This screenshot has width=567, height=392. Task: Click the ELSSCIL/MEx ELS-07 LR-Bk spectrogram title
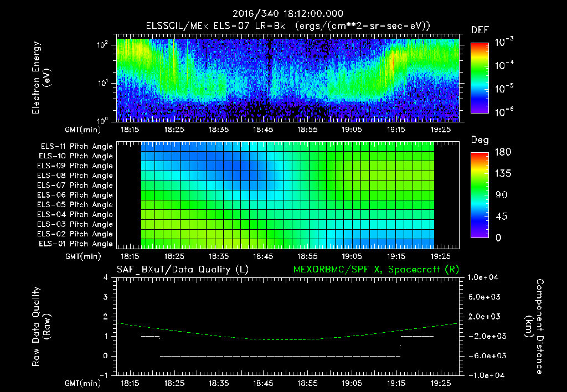point(215,26)
